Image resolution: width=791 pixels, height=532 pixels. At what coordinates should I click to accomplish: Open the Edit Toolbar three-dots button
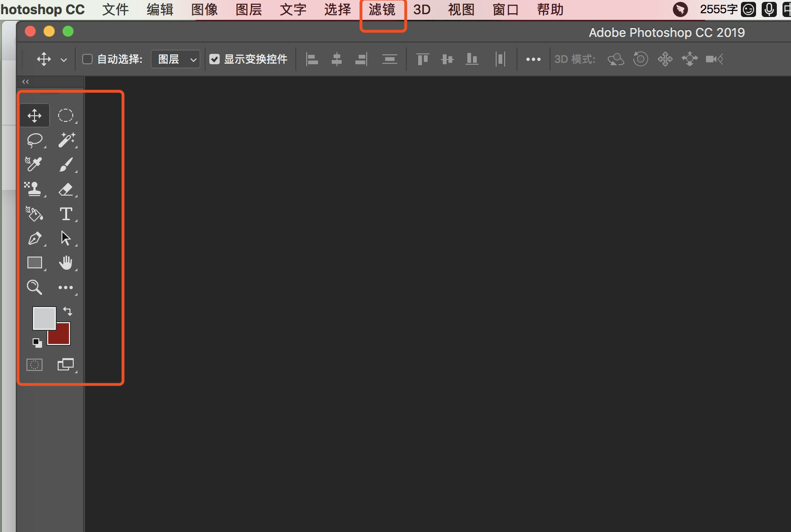coord(66,287)
